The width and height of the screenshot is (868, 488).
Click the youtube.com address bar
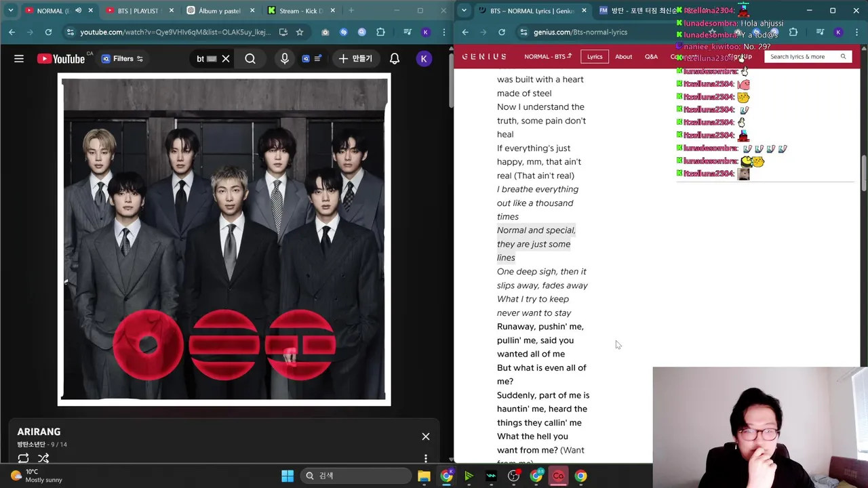click(x=175, y=32)
